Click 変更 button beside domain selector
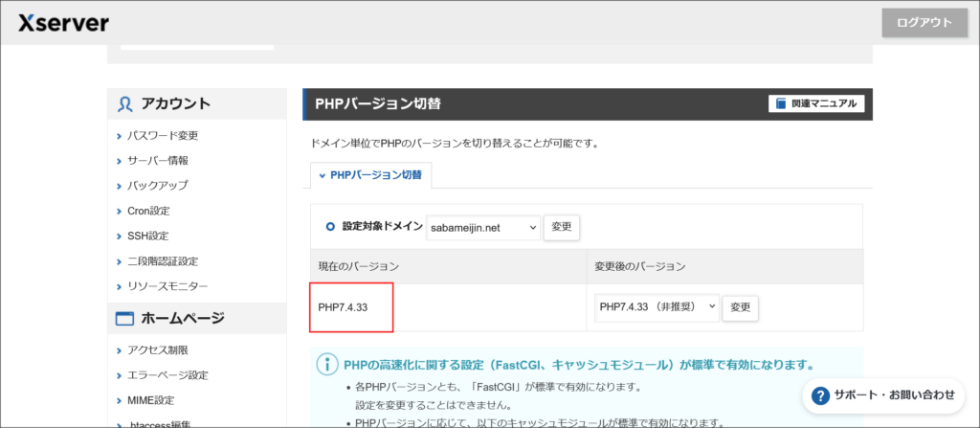 coord(562,228)
